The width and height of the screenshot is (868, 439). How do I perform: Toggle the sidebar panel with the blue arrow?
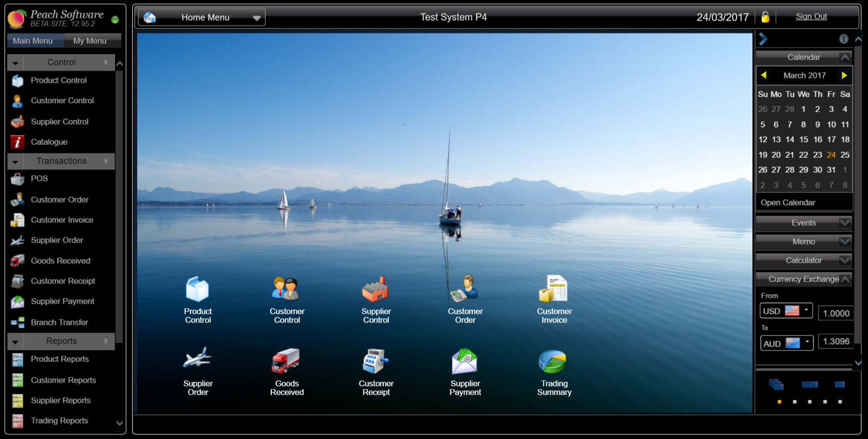[x=763, y=39]
